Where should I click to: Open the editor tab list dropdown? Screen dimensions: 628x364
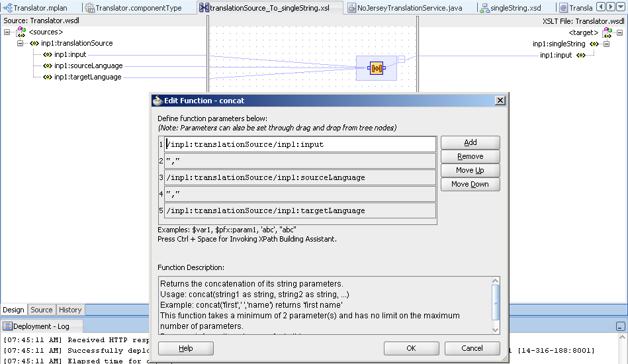click(x=622, y=7)
